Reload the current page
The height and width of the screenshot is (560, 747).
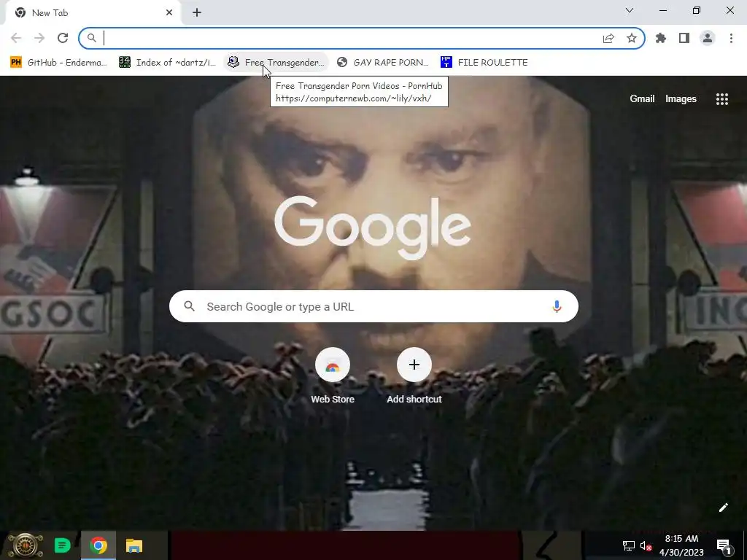point(63,38)
